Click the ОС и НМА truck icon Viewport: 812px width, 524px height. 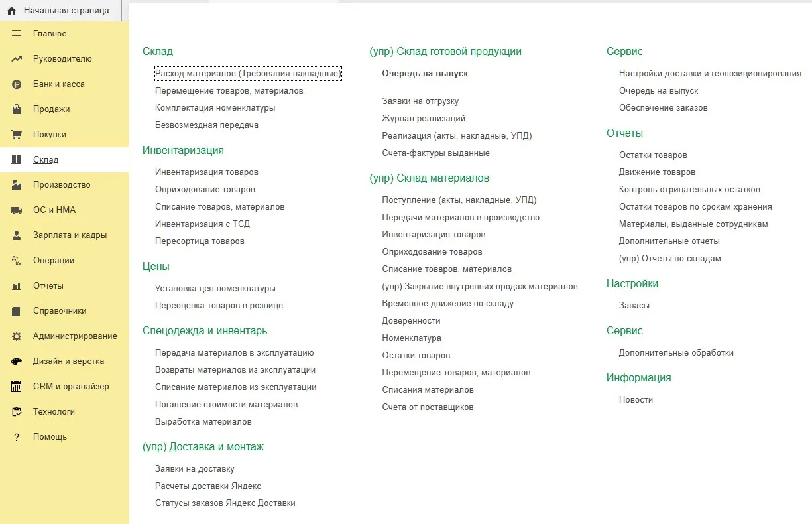(x=17, y=210)
